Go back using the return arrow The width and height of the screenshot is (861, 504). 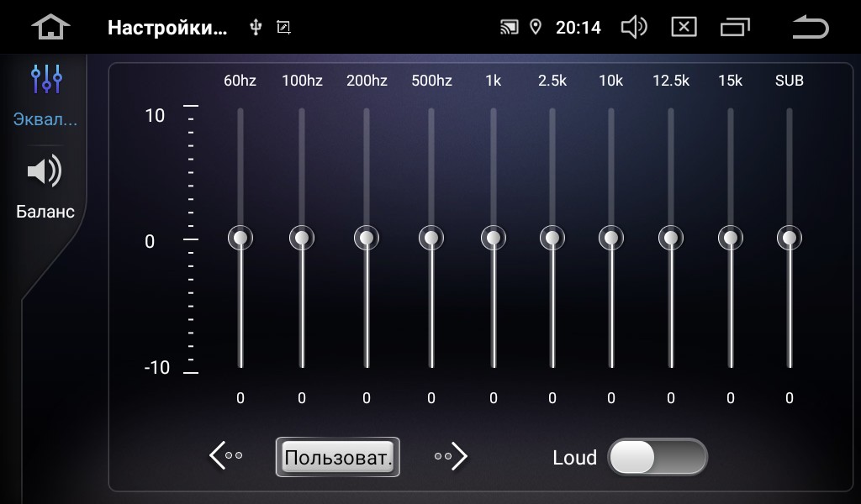[x=811, y=27]
